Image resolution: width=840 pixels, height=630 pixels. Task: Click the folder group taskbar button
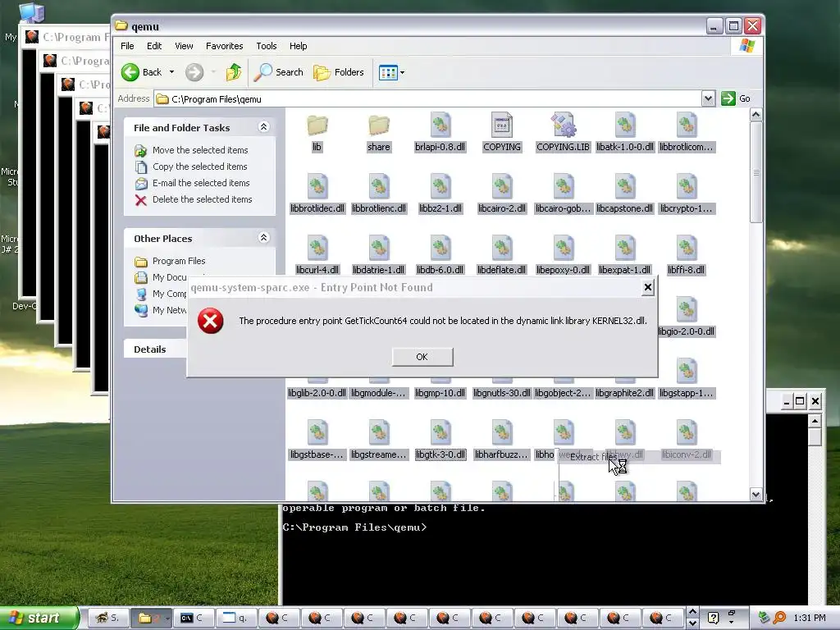coord(151,618)
